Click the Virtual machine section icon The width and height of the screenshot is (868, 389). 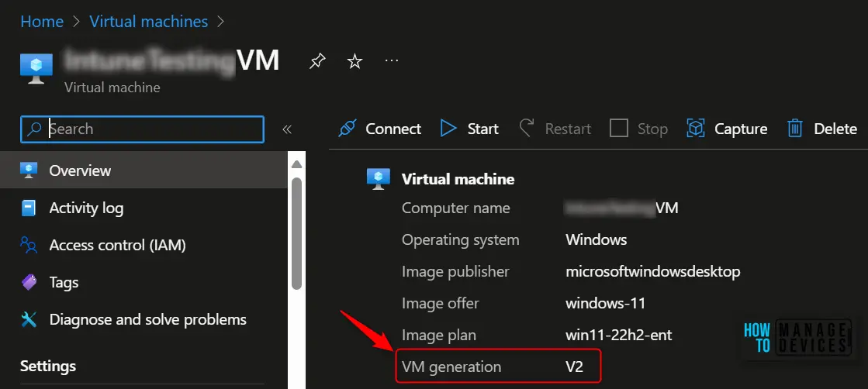pos(379,179)
